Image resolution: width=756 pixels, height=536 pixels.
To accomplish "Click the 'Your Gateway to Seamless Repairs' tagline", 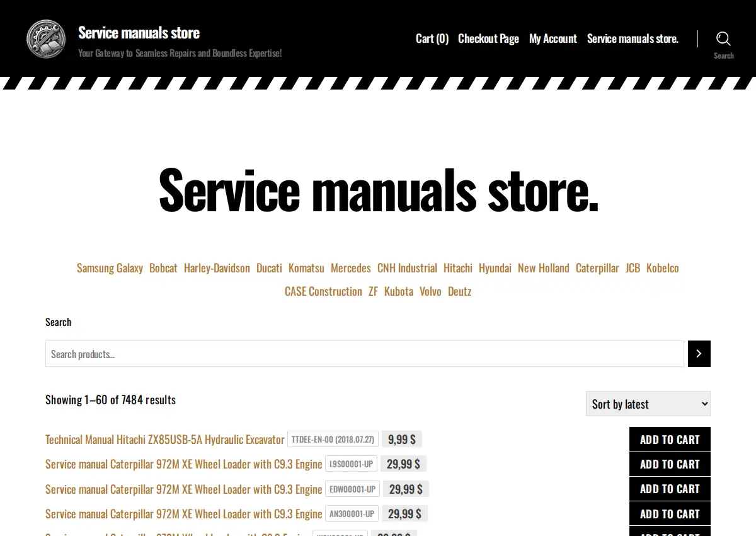I will pos(180,53).
